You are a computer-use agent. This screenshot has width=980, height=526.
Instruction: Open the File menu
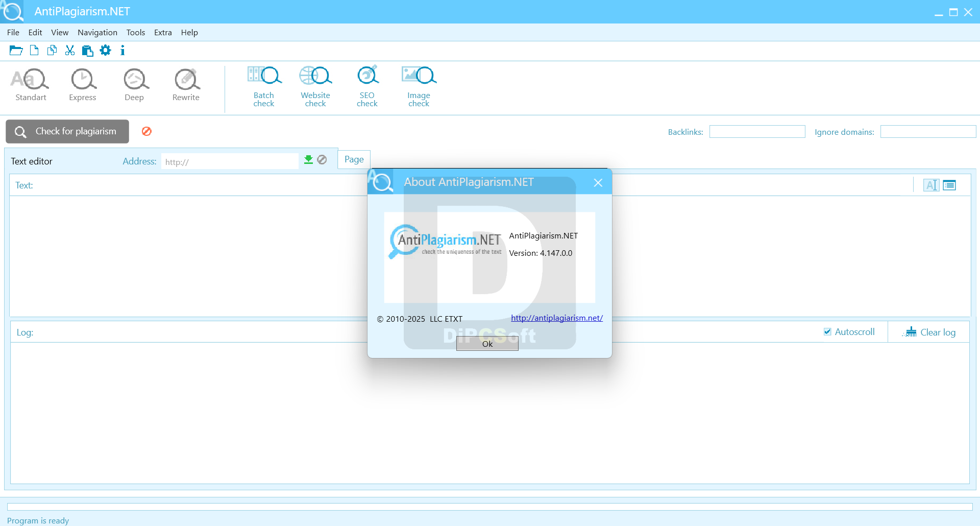[13, 33]
